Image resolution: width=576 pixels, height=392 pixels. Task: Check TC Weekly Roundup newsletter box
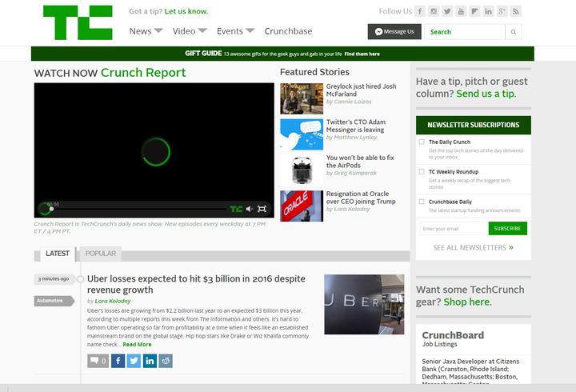(422, 171)
